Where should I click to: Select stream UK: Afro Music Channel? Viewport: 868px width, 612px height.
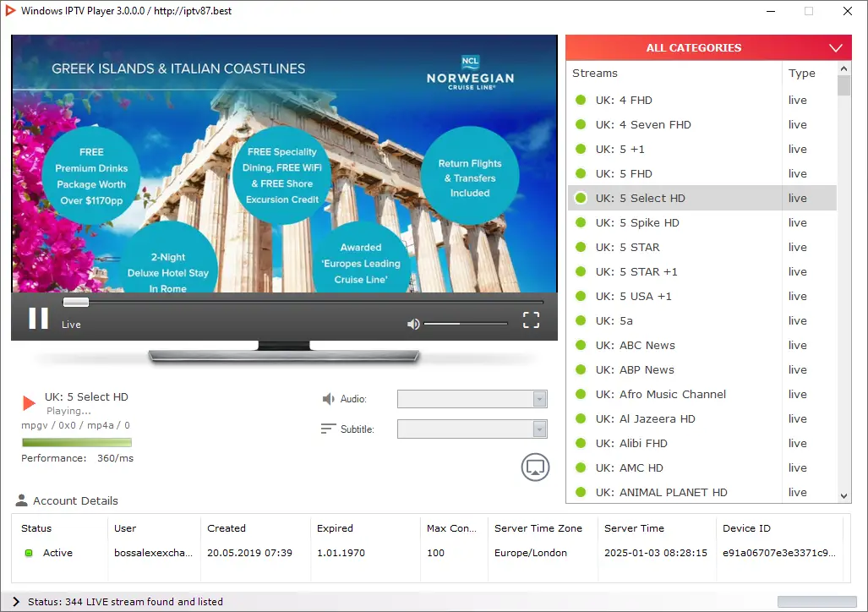coord(702,394)
